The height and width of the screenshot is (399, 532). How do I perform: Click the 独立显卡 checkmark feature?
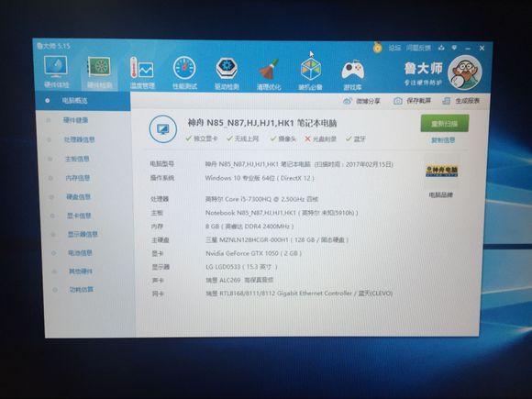click(202, 139)
